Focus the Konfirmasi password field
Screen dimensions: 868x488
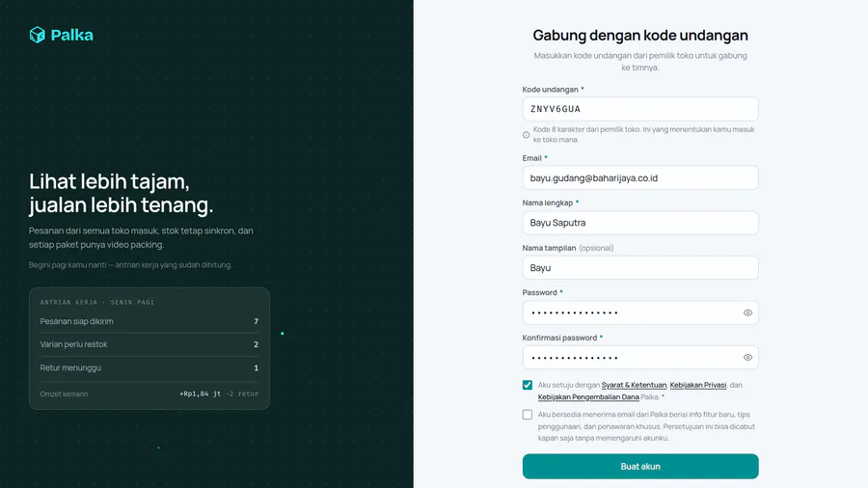[640, 358]
